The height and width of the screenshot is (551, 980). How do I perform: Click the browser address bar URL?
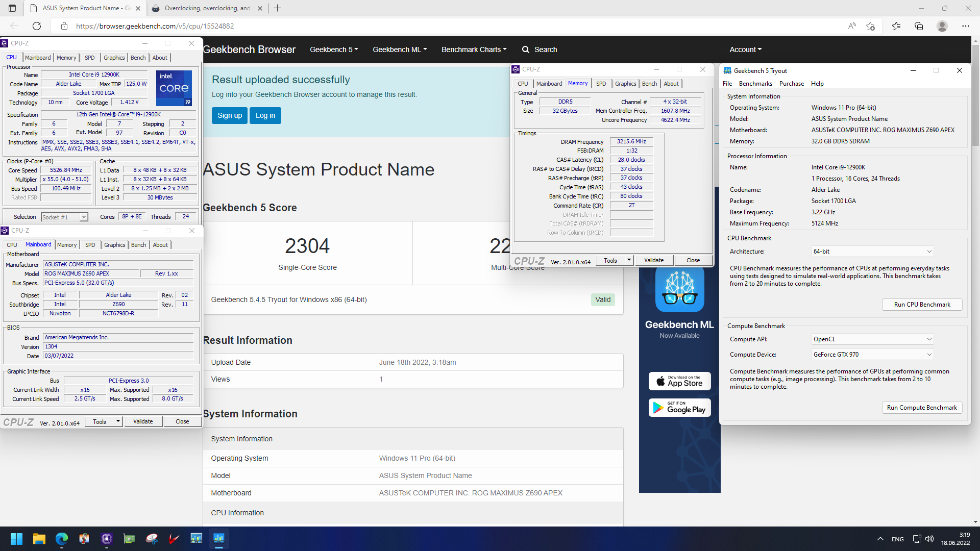point(155,26)
